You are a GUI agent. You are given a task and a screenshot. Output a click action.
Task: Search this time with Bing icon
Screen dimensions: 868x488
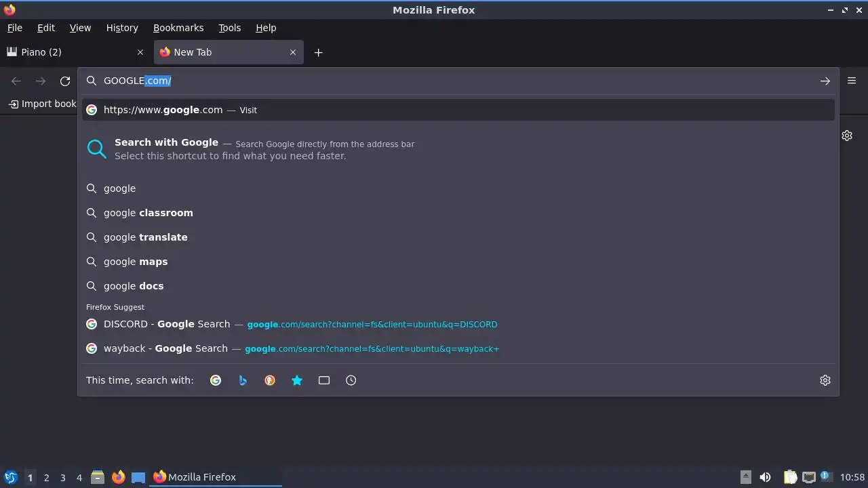(243, 380)
